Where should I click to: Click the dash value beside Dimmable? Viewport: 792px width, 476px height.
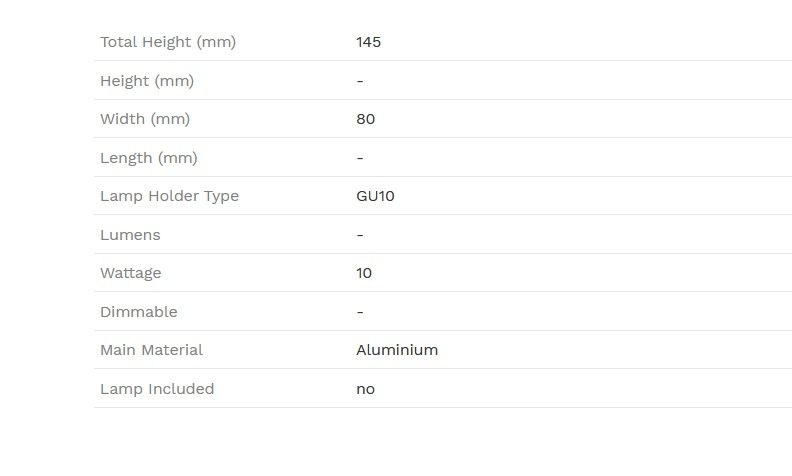coord(360,312)
